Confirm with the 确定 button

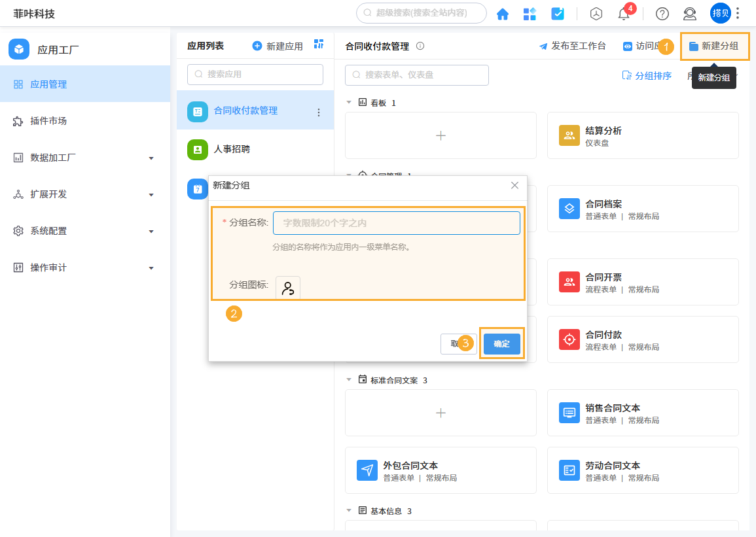point(501,343)
